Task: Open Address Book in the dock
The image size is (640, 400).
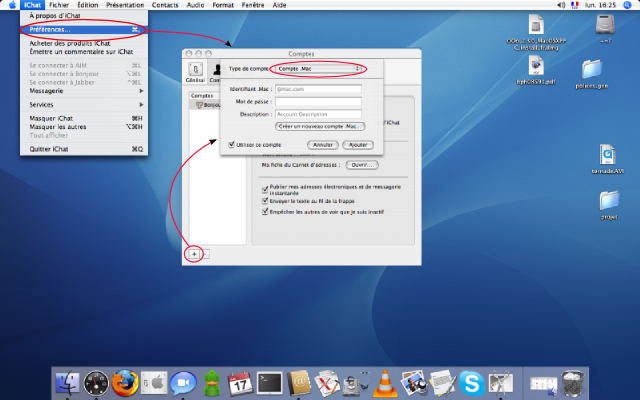Action: pyautogui.click(x=299, y=383)
